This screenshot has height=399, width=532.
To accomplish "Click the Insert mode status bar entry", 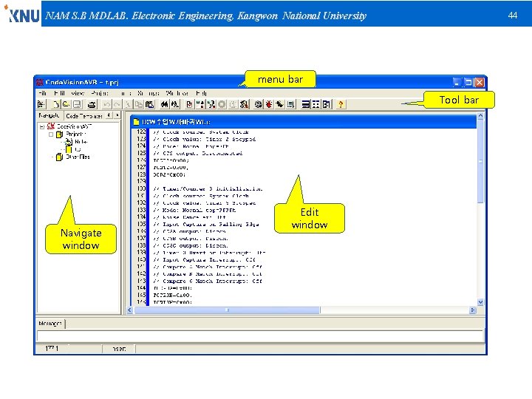I will 119,349.
